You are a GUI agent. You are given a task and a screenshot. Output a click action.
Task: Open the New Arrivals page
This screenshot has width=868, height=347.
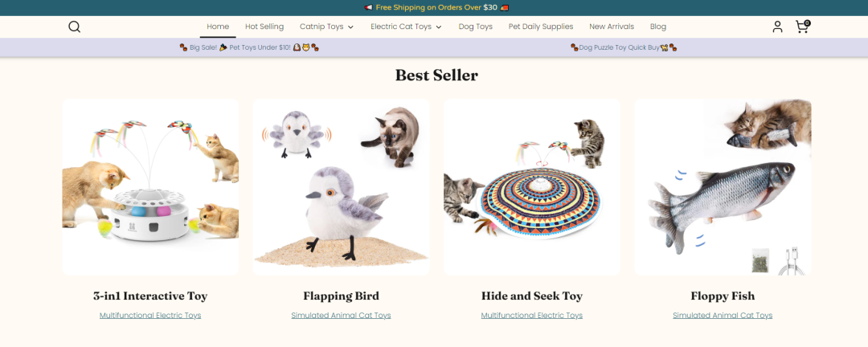click(611, 27)
